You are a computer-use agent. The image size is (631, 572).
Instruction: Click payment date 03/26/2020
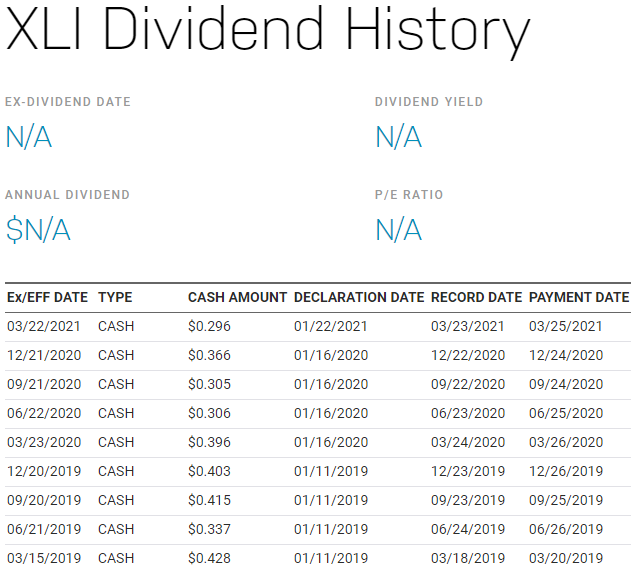[x=566, y=442]
